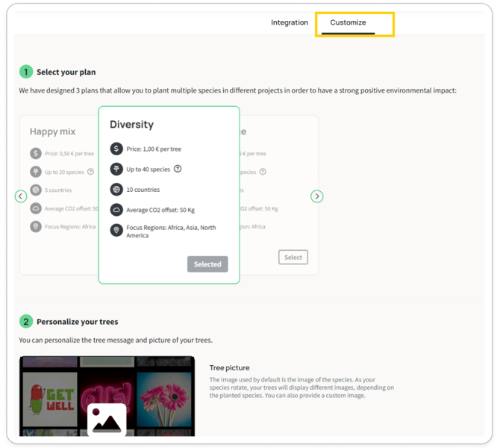Click 'Focus Regions: Africa' in Happy mix card
500x448 pixels.
click(x=70, y=226)
